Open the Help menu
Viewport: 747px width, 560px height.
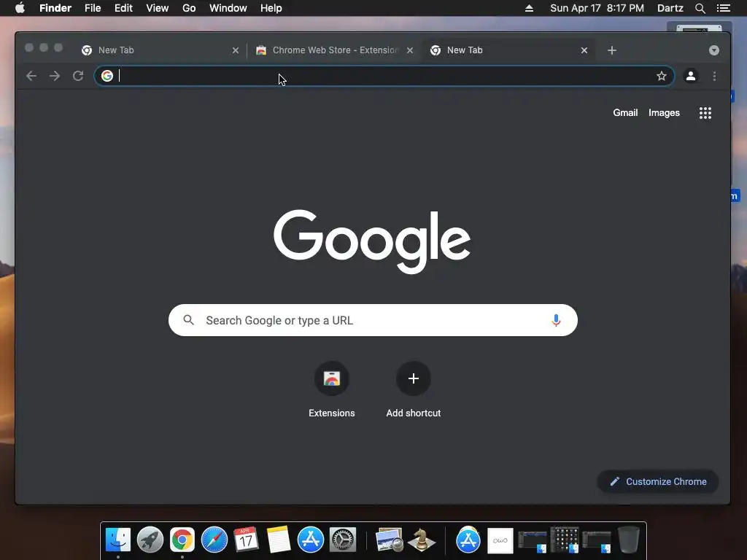pos(271,8)
